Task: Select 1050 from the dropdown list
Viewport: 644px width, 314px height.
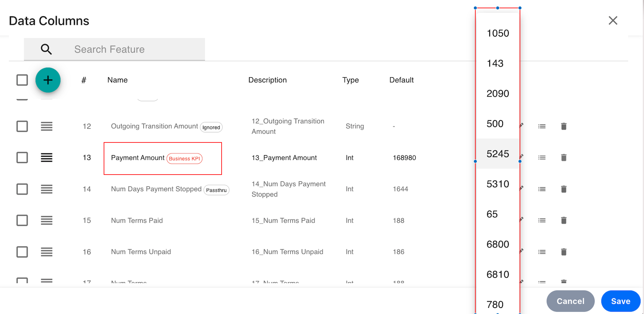Action: 498,33
